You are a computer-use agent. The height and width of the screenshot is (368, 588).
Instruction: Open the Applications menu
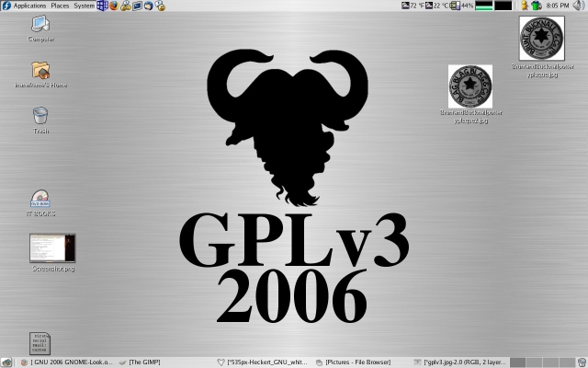[x=29, y=6]
